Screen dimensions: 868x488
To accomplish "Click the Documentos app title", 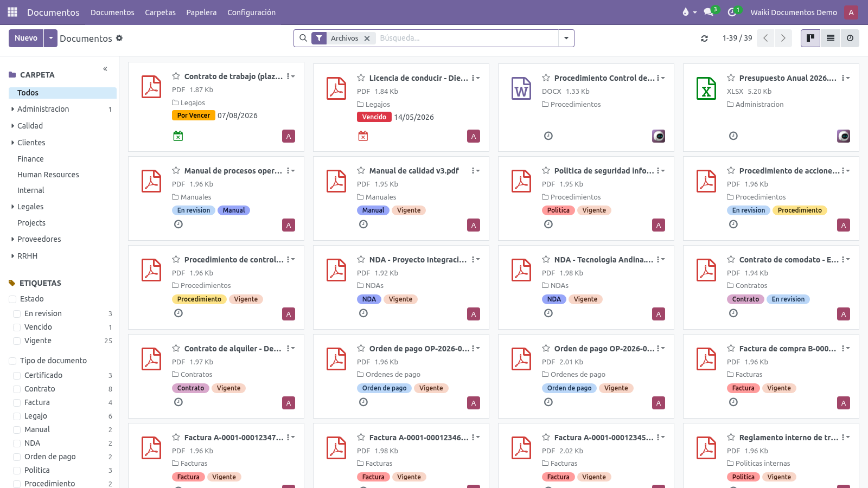I will point(53,12).
